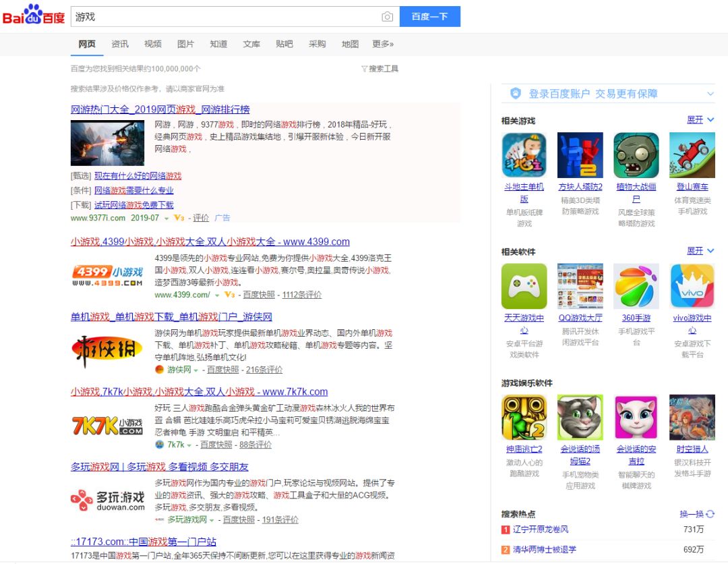
Task: Click 现在有什么好的网络游戏 sub-link
Action: [138, 175]
